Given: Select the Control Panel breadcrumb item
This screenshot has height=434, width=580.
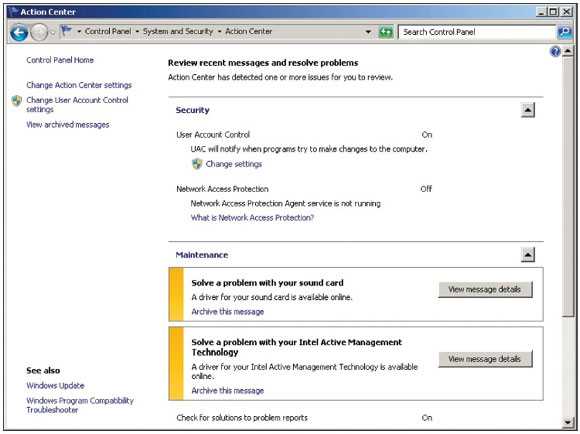Looking at the screenshot, I should click(108, 31).
